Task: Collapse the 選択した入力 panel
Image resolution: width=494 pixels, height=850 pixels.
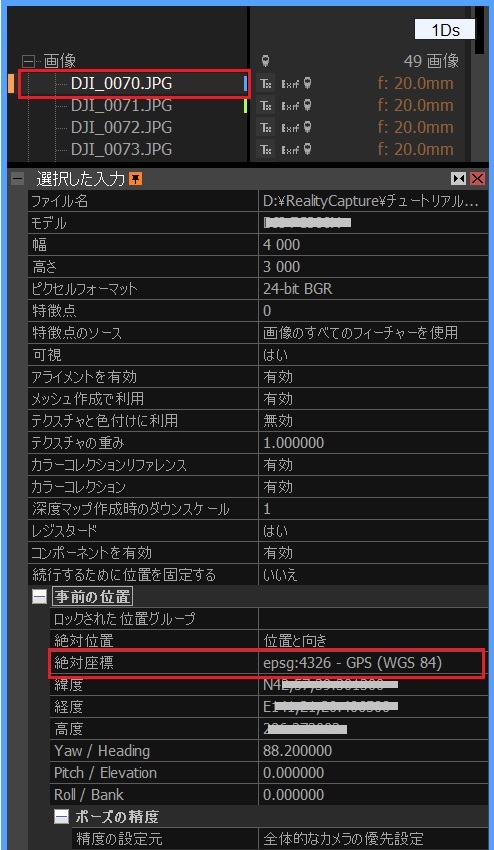Action: point(17,178)
